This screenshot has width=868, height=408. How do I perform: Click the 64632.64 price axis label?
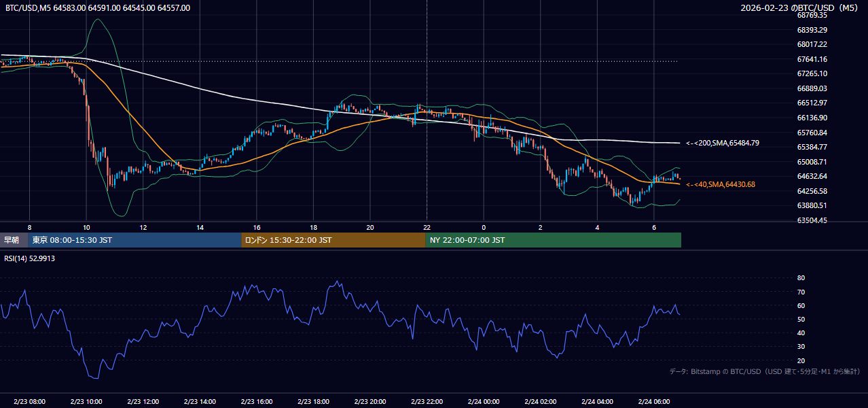tap(812, 177)
